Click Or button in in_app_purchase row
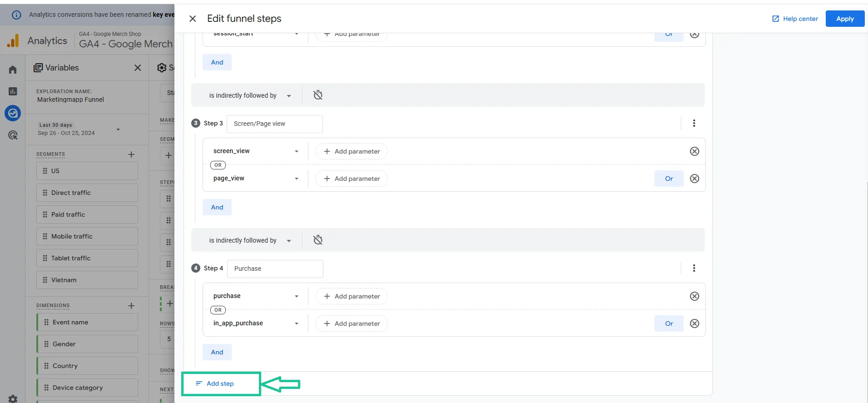Image resolution: width=868 pixels, height=403 pixels. click(x=669, y=323)
